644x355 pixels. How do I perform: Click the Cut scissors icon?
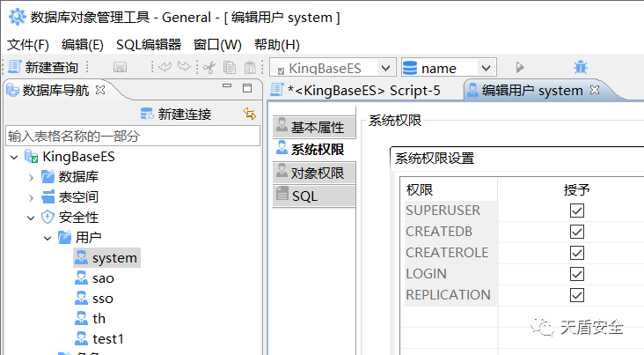[209, 68]
